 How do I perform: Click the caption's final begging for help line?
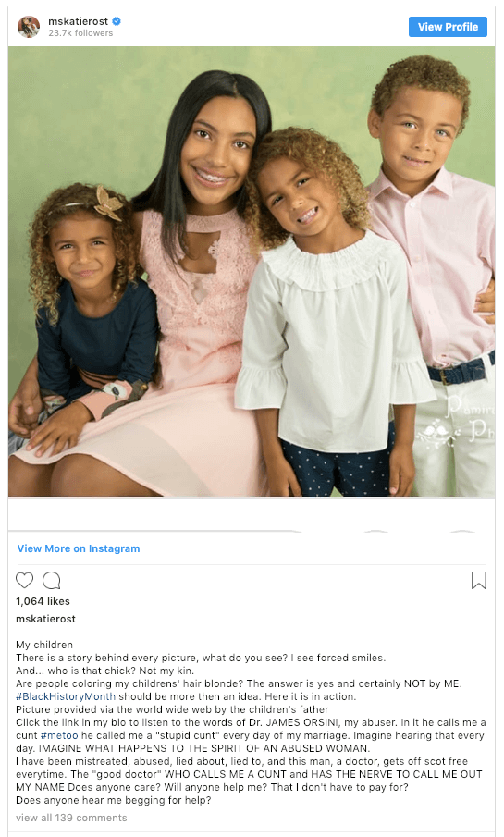pos(113,800)
